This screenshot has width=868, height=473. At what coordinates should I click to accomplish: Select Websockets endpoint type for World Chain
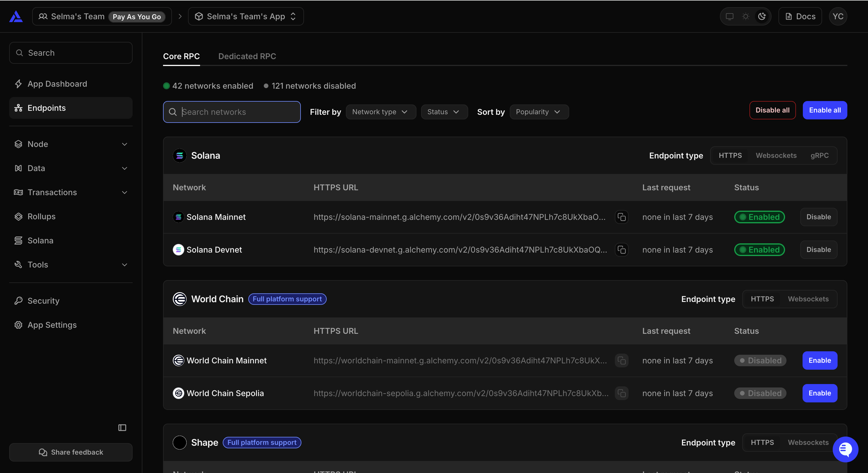(x=808, y=299)
